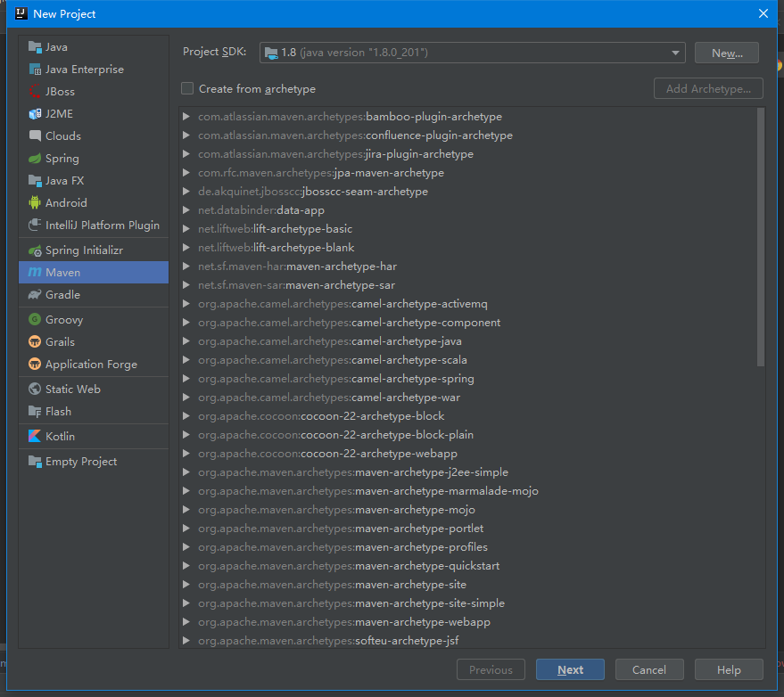Image resolution: width=784 pixels, height=697 pixels.
Task: Open Help for New Project
Action: [x=729, y=669]
